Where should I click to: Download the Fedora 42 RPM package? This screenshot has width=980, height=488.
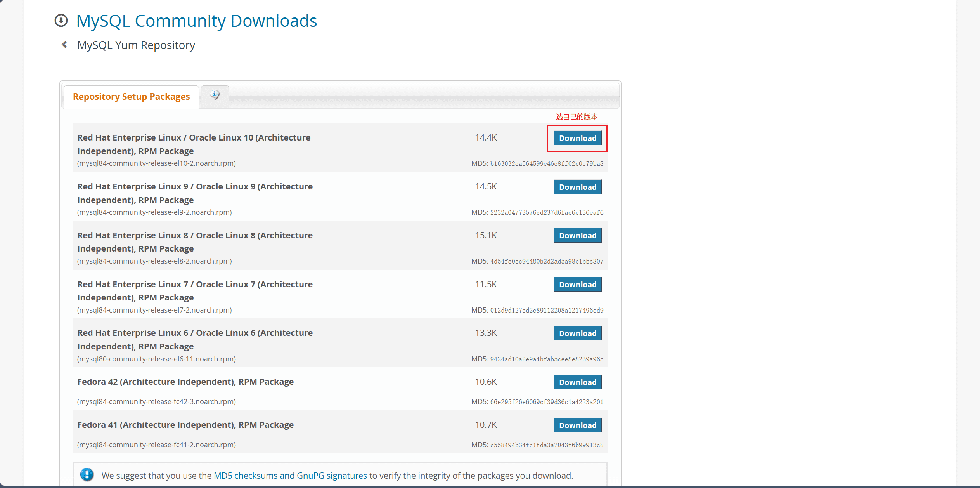pos(577,382)
